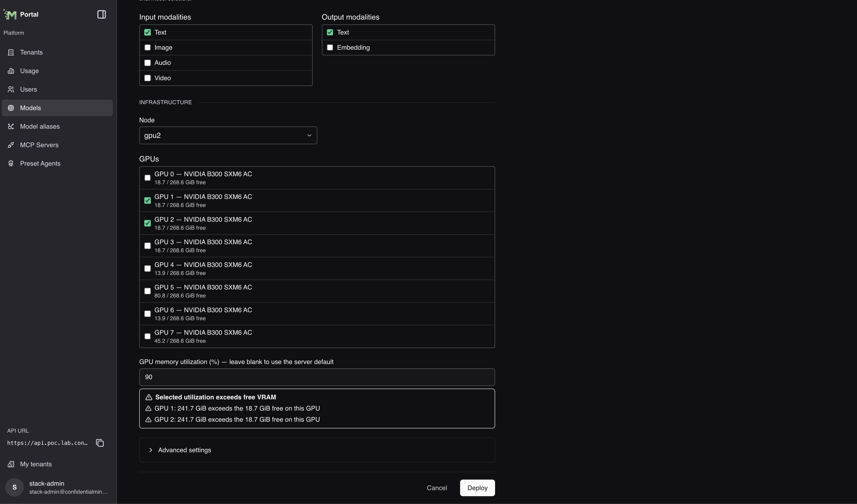The height and width of the screenshot is (504, 857).
Task: Click the Deploy button
Action: [x=477, y=488]
